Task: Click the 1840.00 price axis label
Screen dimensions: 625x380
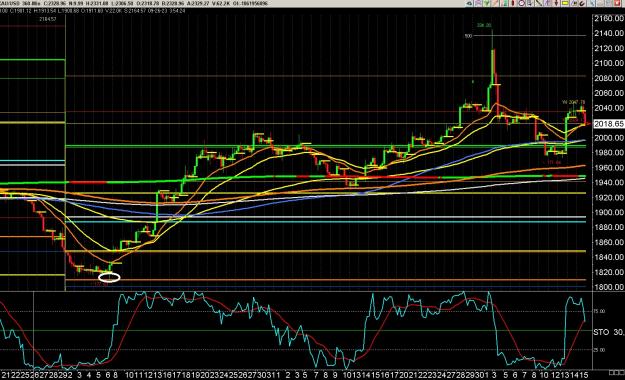Action: 609,257
